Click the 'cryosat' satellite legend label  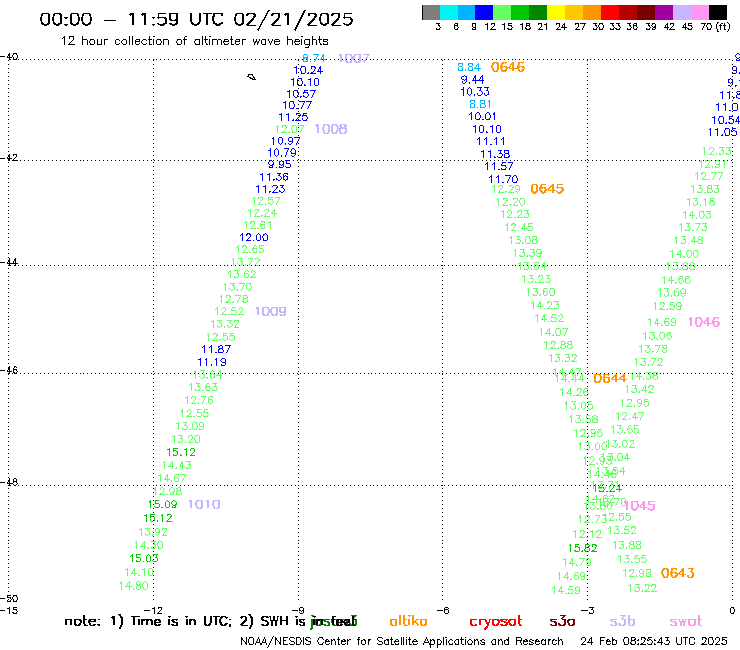496,621
